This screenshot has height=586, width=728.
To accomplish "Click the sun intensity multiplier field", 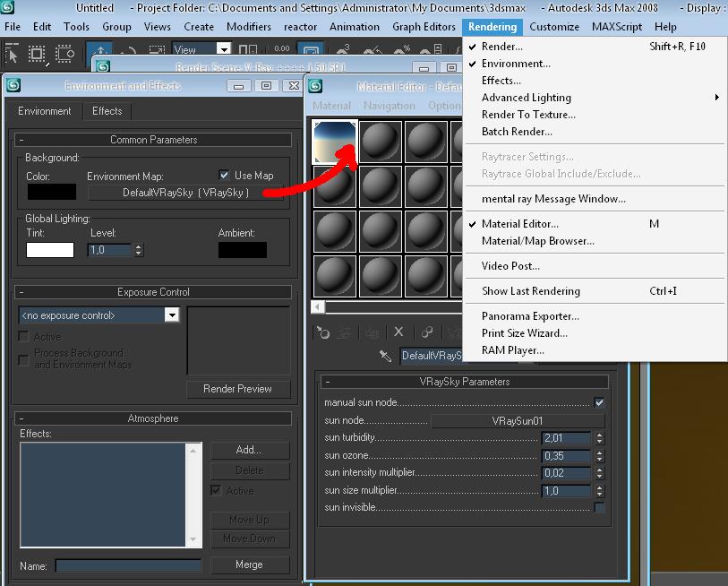I will [566, 473].
